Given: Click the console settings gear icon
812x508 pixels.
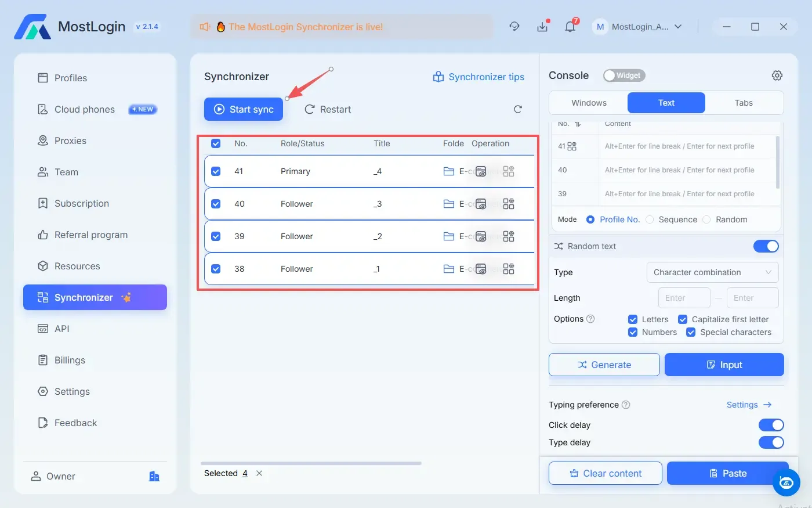Looking at the screenshot, I should [x=777, y=75].
